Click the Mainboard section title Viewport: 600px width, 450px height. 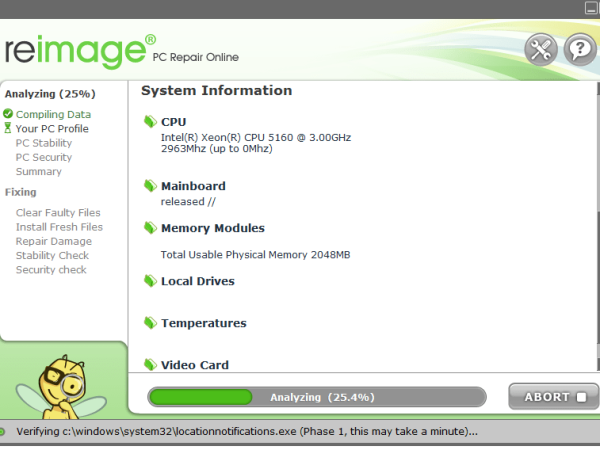point(193,186)
